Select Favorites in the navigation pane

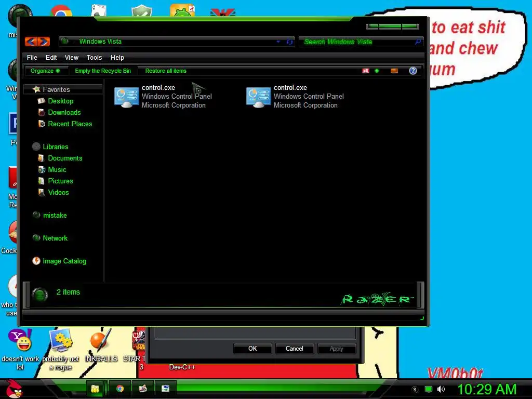tap(63, 89)
